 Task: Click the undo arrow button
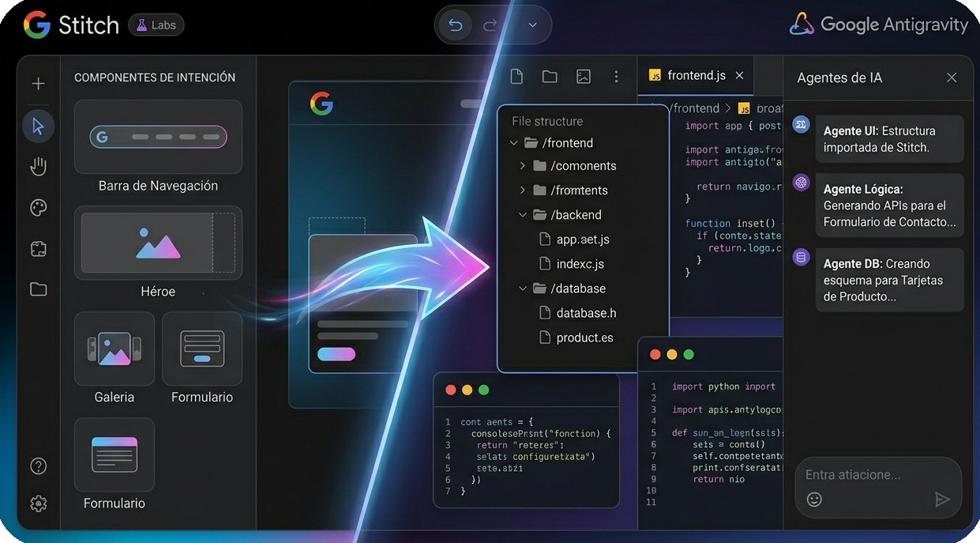click(456, 25)
